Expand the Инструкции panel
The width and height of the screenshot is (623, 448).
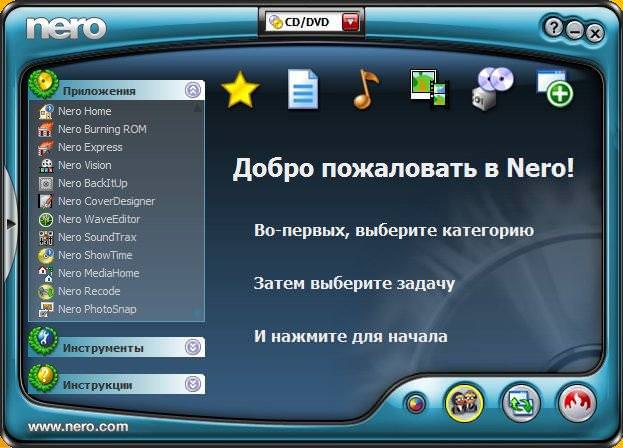tap(193, 384)
